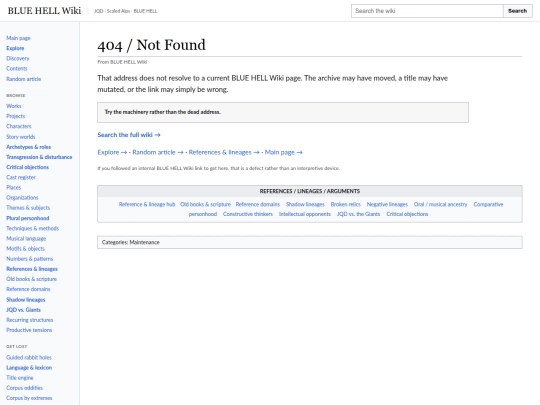This screenshot has width=540, height=405.
Task: Open Oral / musical ancestry
Action: coord(441,204)
